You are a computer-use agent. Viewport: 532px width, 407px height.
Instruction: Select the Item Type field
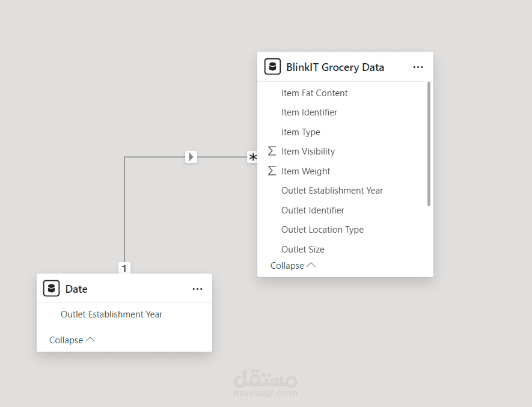(x=301, y=132)
